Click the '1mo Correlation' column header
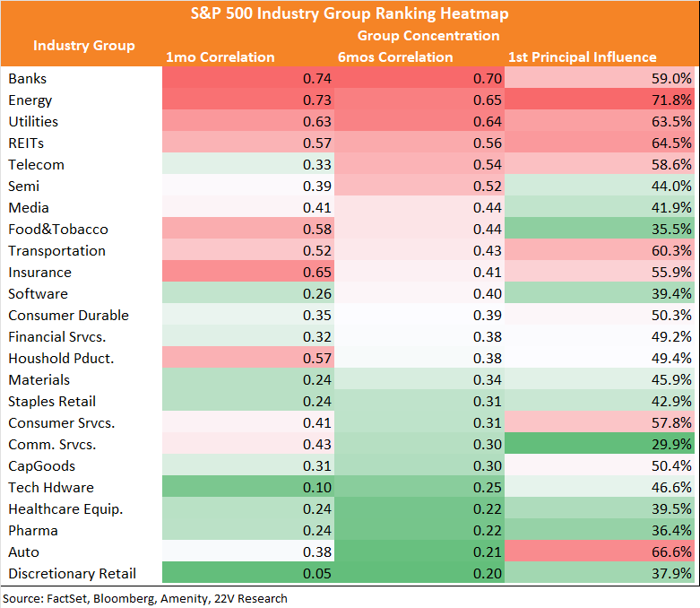 pyautogui.click(x=220, y=57)
